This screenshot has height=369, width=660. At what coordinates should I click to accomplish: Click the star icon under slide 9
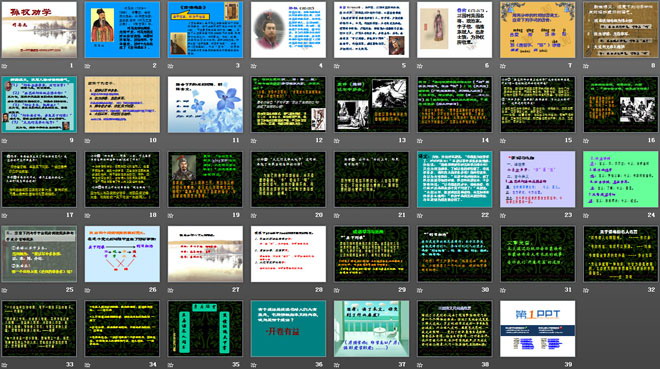[4, 141]
